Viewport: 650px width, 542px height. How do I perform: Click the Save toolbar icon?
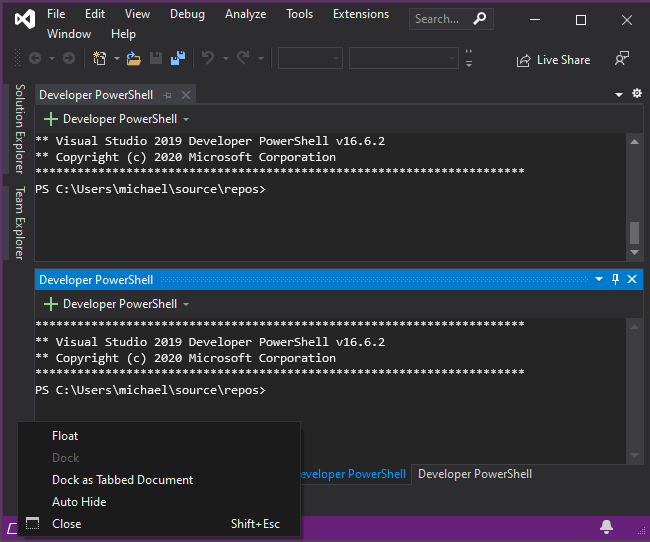pos(156,58)
